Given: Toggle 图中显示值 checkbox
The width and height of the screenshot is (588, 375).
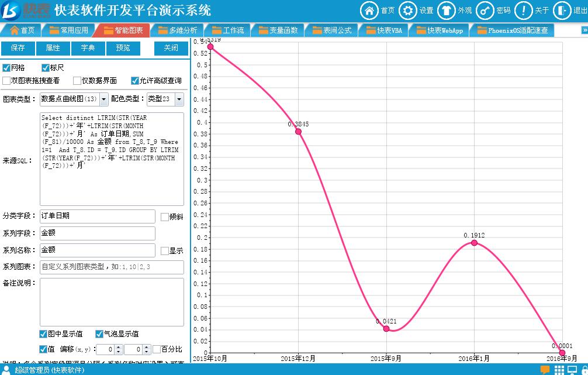Looking at the screenshot, I should 43,333.
